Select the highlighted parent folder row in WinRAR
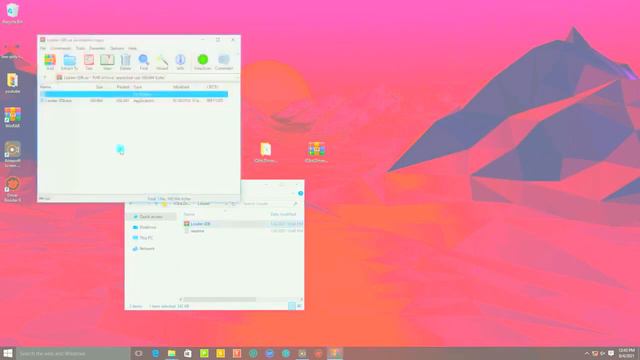This screenshot has width=640, height=360. point(134,94)
